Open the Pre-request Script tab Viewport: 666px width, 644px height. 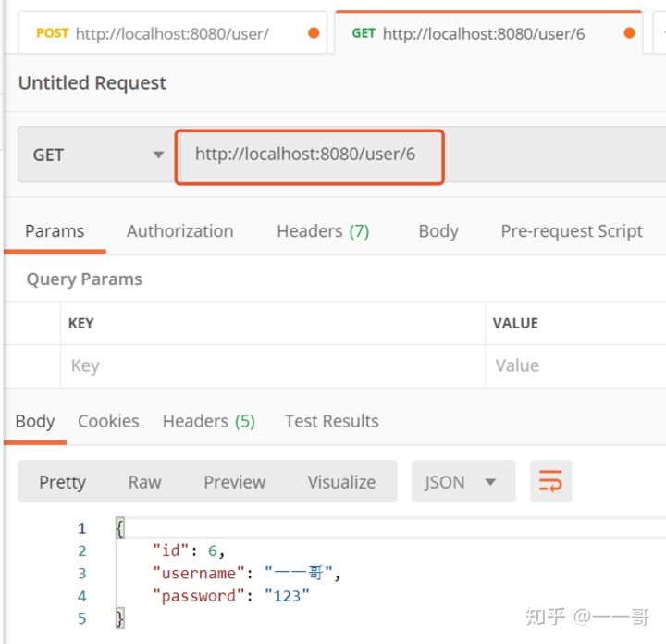tap(571, 231)
